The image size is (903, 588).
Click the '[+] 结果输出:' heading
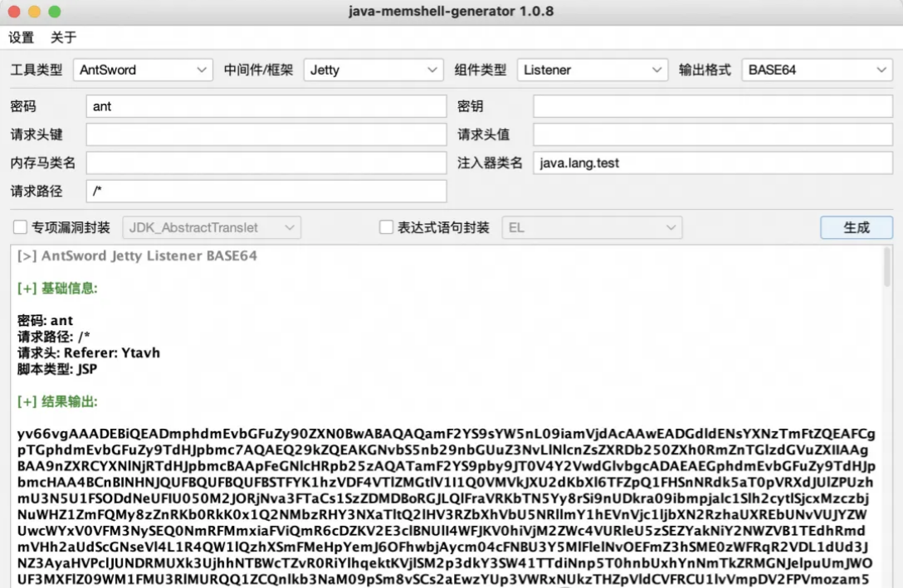57,401
